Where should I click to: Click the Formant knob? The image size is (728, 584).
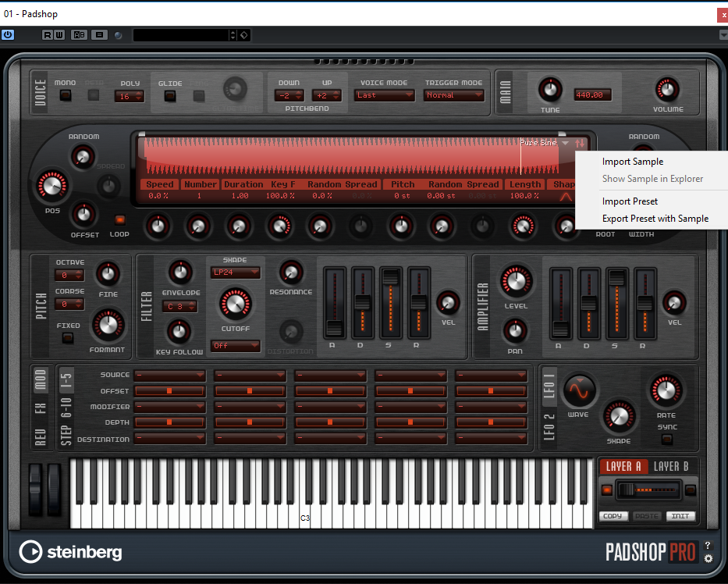pos(108,324)
